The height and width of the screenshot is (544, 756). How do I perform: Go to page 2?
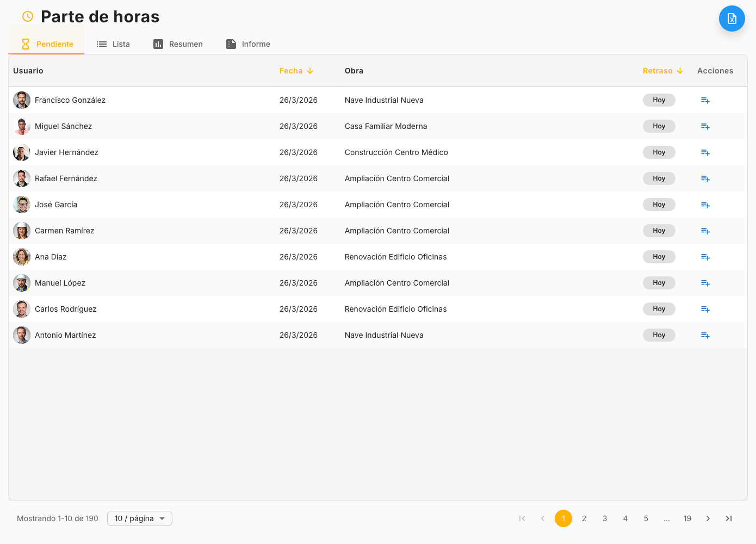coord(584,518)
